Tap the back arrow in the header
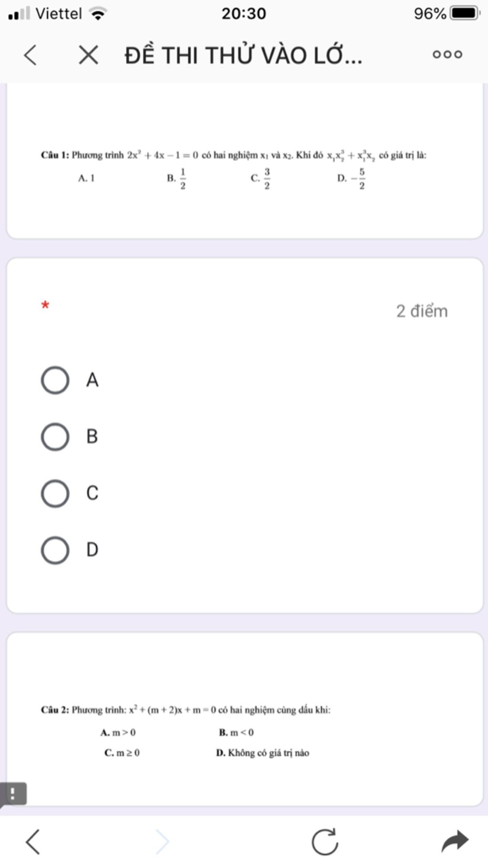Screen dimensions: 488x868 (30, 55)
